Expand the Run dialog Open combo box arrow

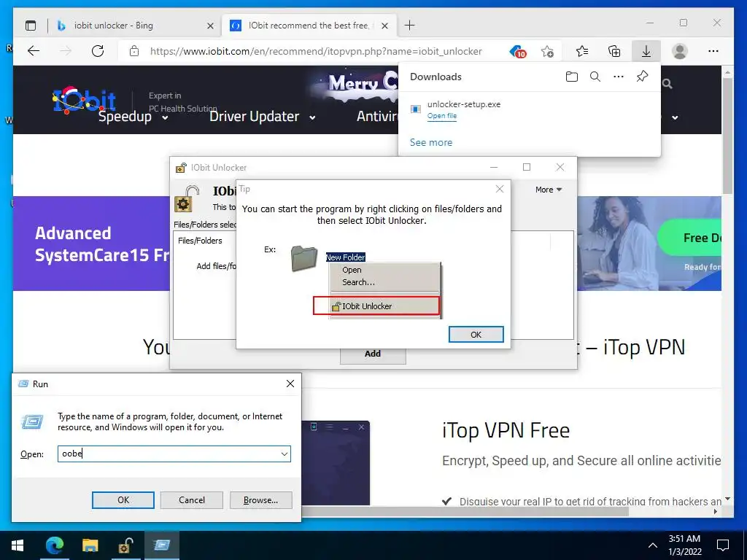click(x=285, y=454)
